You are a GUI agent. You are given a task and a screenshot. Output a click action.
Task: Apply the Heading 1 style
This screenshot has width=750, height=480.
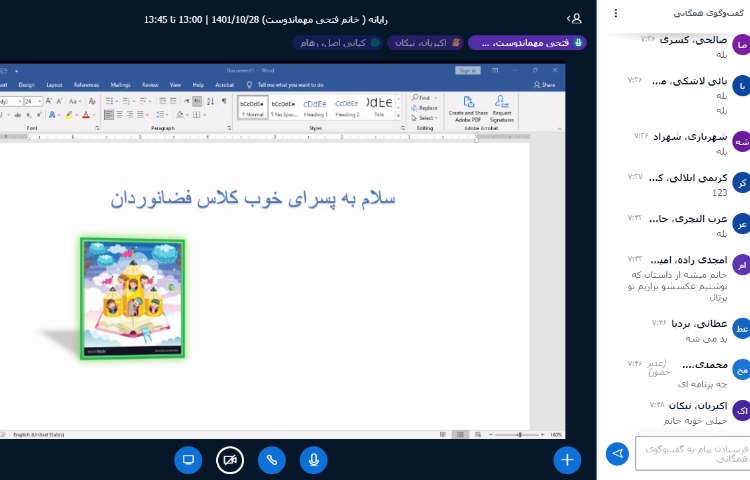pos(315,108)
